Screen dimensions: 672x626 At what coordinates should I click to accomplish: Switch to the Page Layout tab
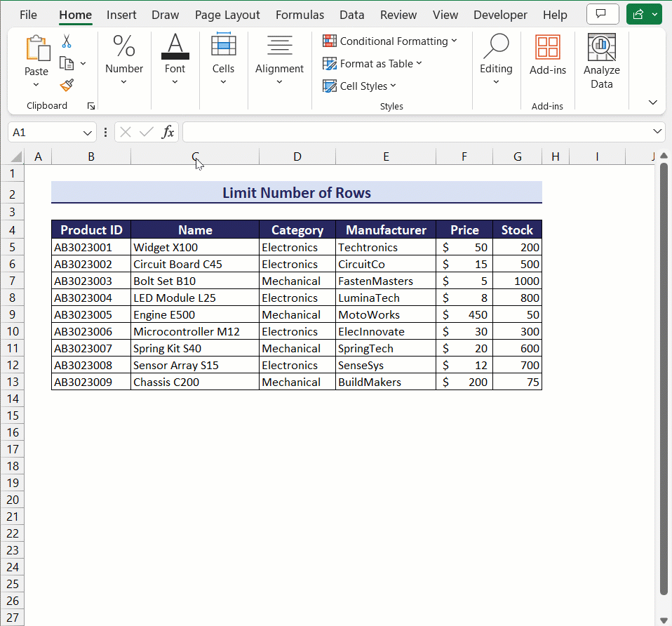(x=227, y=15)
